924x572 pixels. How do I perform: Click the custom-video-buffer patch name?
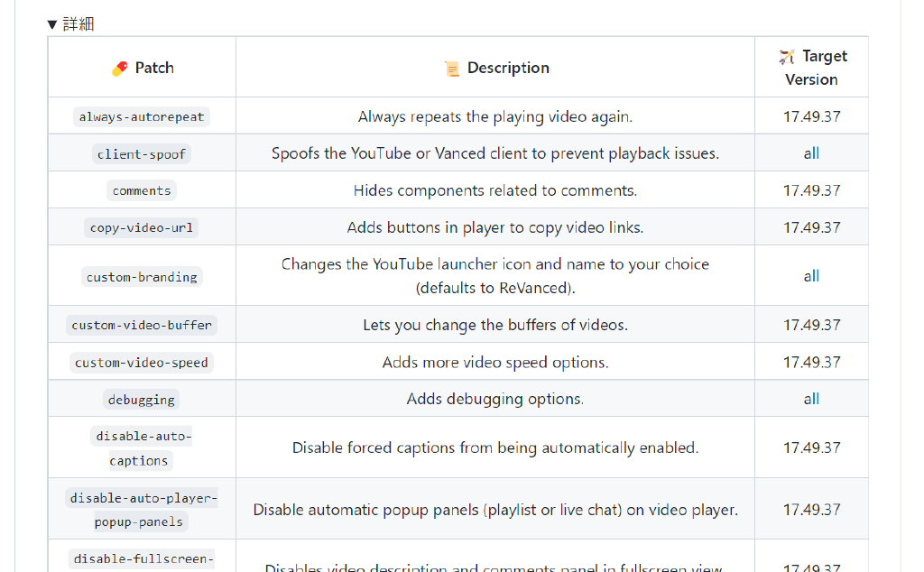142,325
